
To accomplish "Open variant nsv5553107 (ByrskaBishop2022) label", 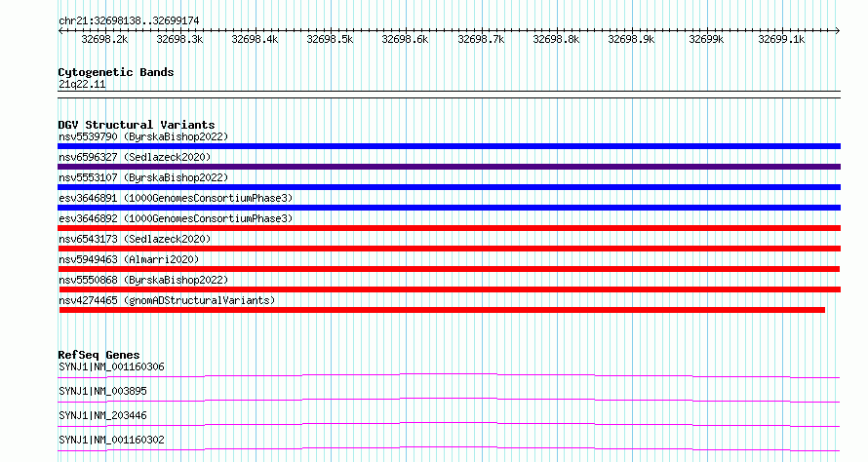I will click(x=143, y=177).
